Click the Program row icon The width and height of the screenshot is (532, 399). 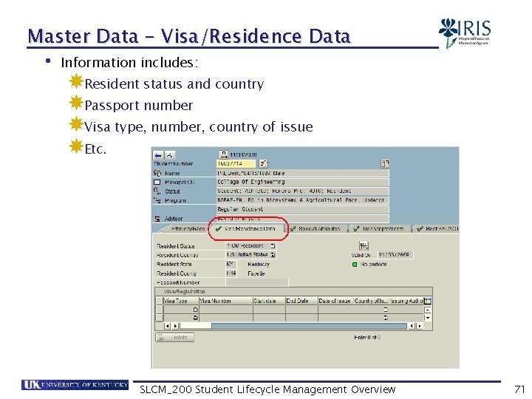pos(157,200)
